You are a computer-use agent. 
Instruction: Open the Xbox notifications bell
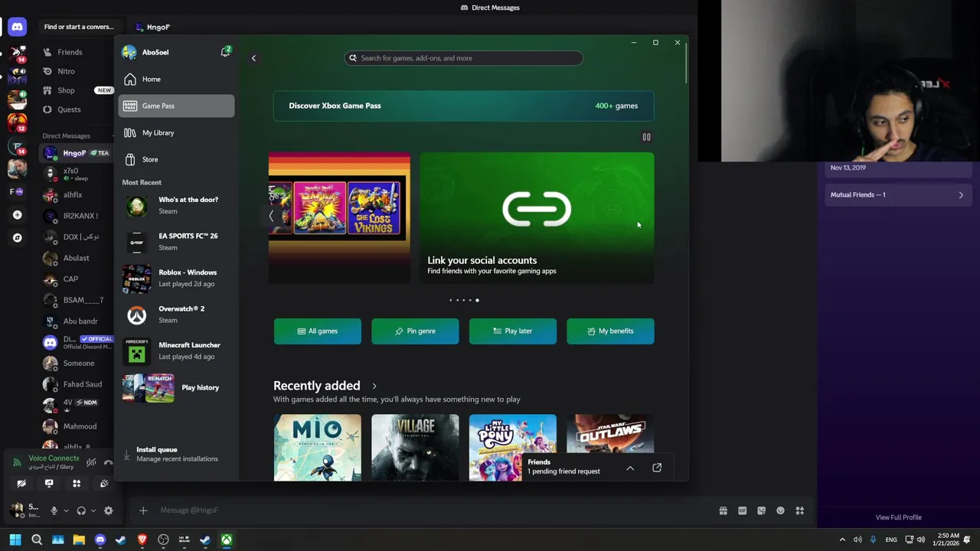pos(225,52)
